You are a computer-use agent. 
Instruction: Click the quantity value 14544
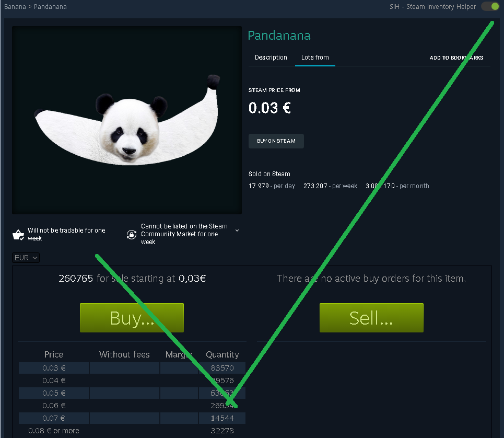click(x=222, y=418)
